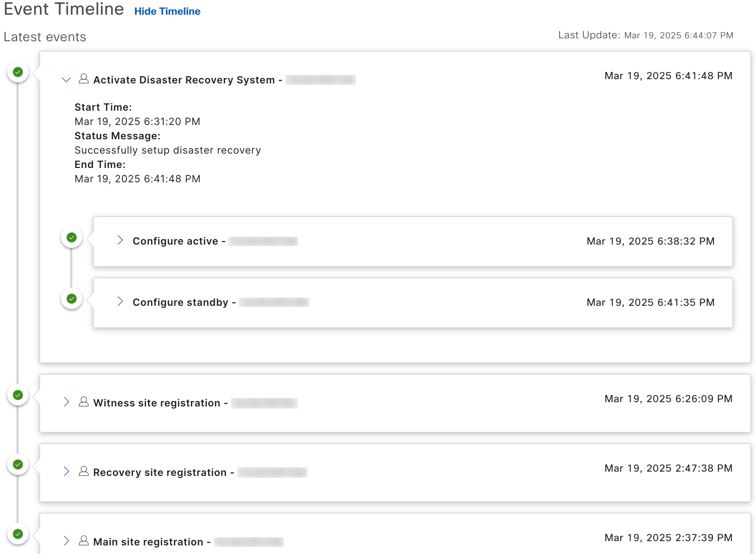756x554 pixels.
Task: Click timestamp Mar 19, 2025 6:41:48 PM in header row
Action: tap(668, 76)
